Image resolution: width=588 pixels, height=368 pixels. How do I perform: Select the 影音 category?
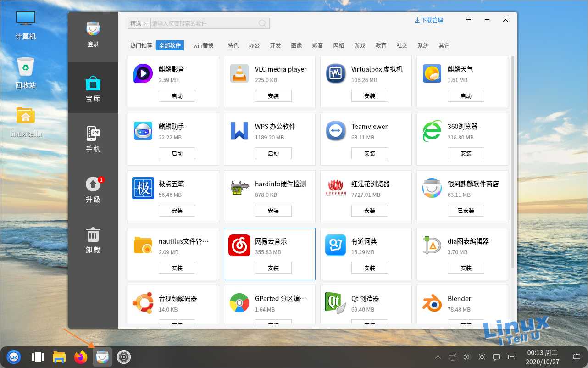(317, 45)
